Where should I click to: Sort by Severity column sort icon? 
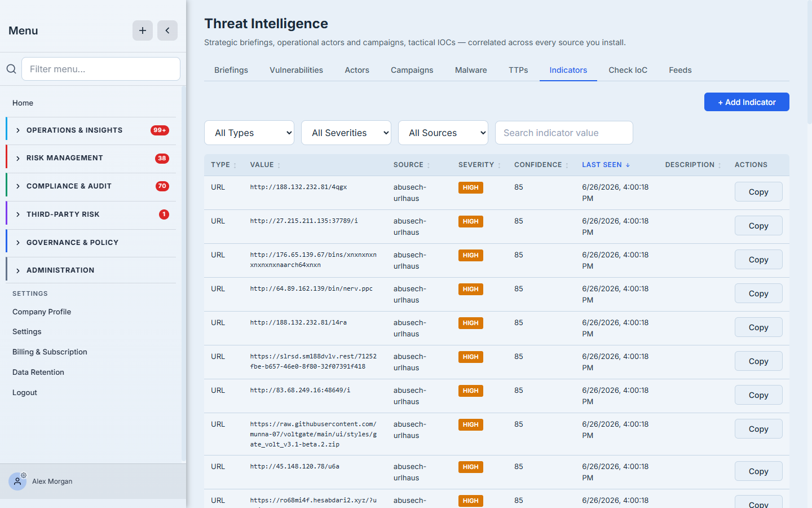(x=499, y=165)
